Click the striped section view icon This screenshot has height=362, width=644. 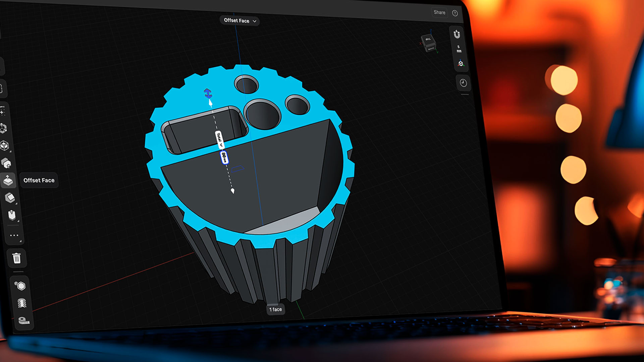[22, 303]
